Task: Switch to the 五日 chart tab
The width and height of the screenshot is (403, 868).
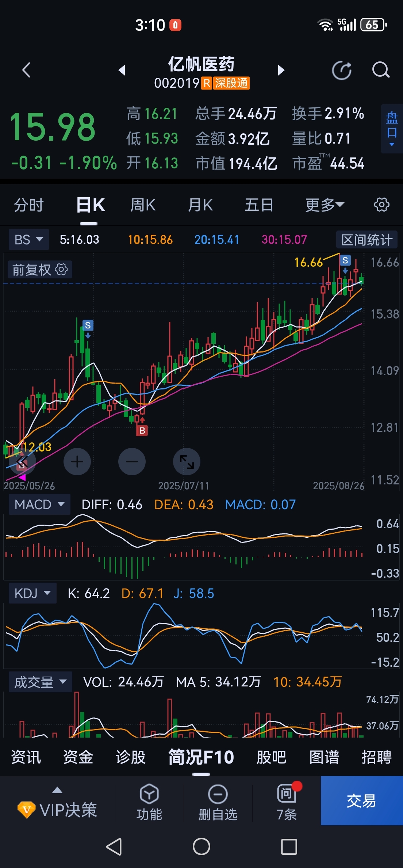Action: pyautogui.click(x=259, y=205)
